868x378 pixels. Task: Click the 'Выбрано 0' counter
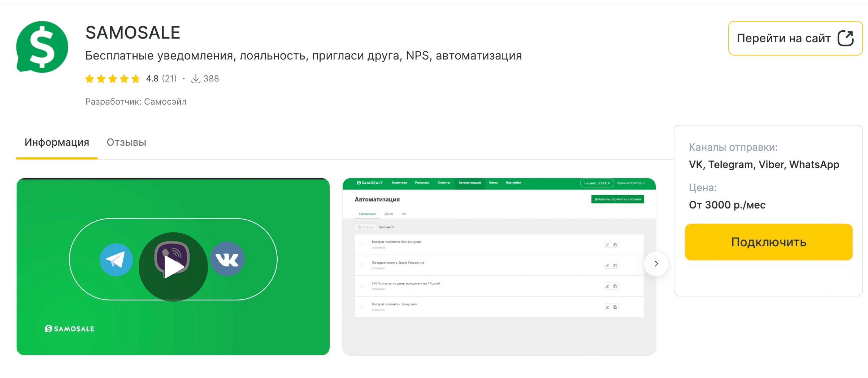coord(386,227)
